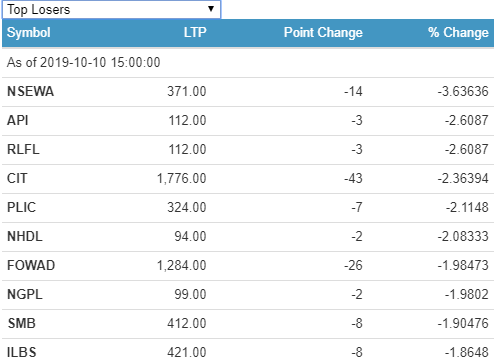Open the SMB symbol link
Screen dimensions: 497x364
pos(21,323)
